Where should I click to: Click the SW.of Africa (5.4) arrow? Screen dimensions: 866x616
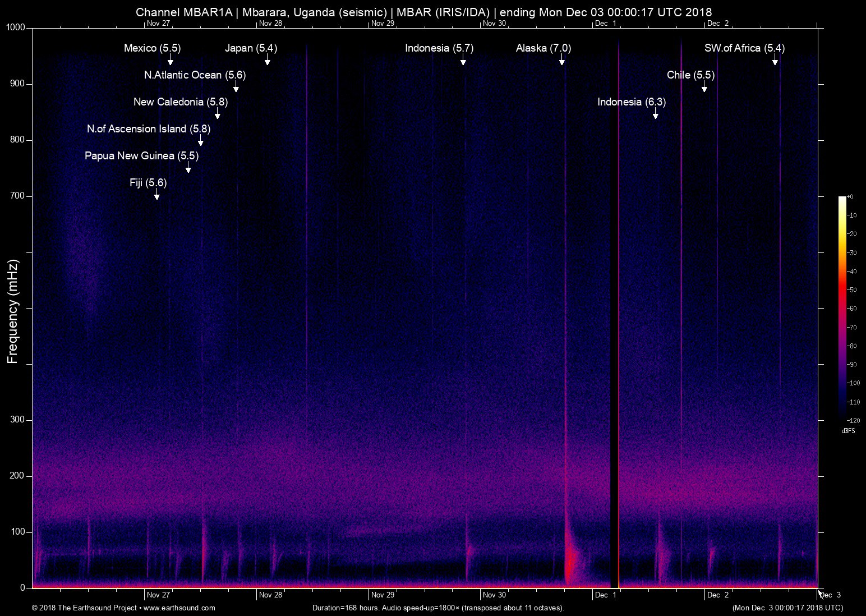775,60
